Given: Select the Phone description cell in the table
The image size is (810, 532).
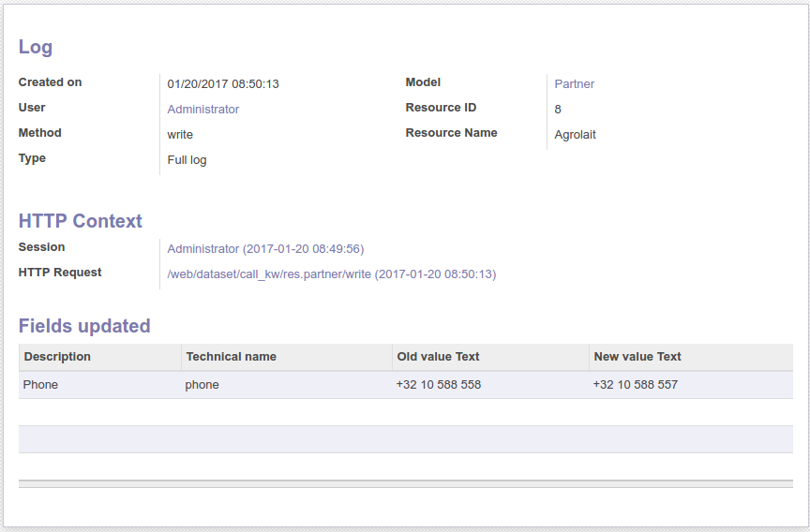Looking at the screenshot, I should pyautogui.click(x=40, y=385).
